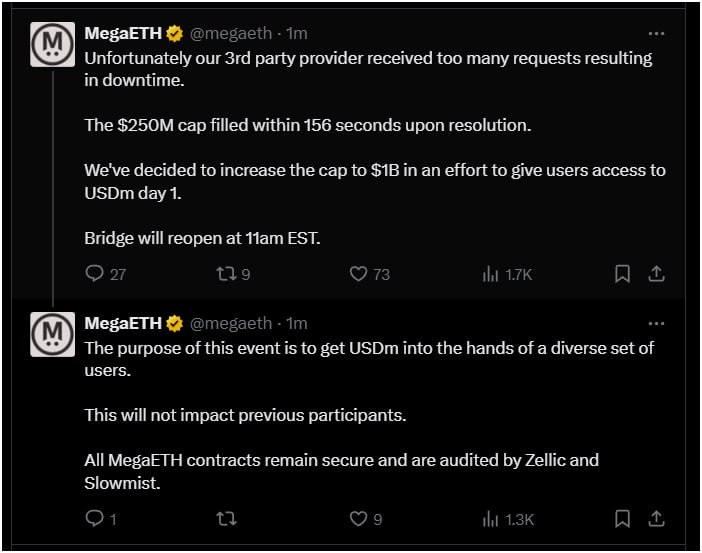
Task: Repost the second MegaETH tweet
Action: click(x=227, y=519)
